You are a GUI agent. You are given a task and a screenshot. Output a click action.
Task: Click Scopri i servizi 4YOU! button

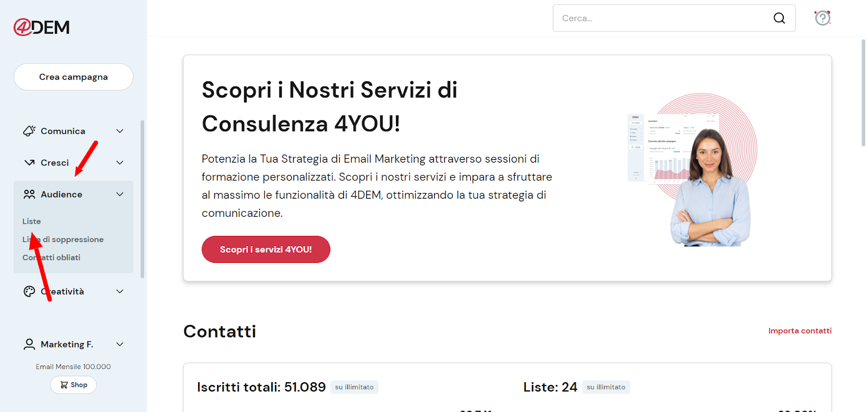pyautogui.click(x=266, y=249)
